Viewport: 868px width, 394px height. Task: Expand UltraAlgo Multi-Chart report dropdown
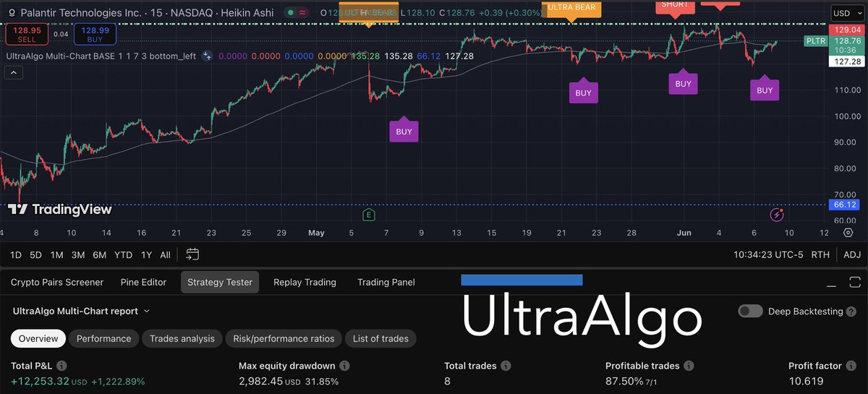click(x=81, y=311)
